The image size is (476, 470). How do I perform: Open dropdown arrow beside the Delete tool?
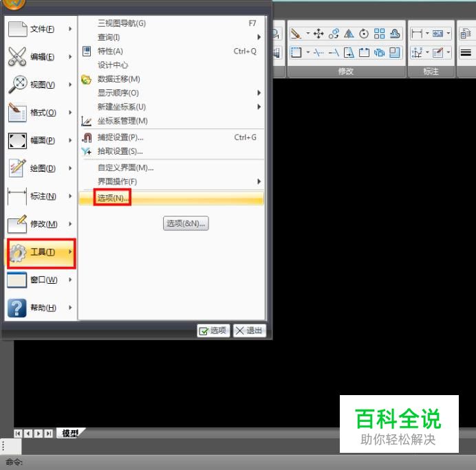click(308, 34)
